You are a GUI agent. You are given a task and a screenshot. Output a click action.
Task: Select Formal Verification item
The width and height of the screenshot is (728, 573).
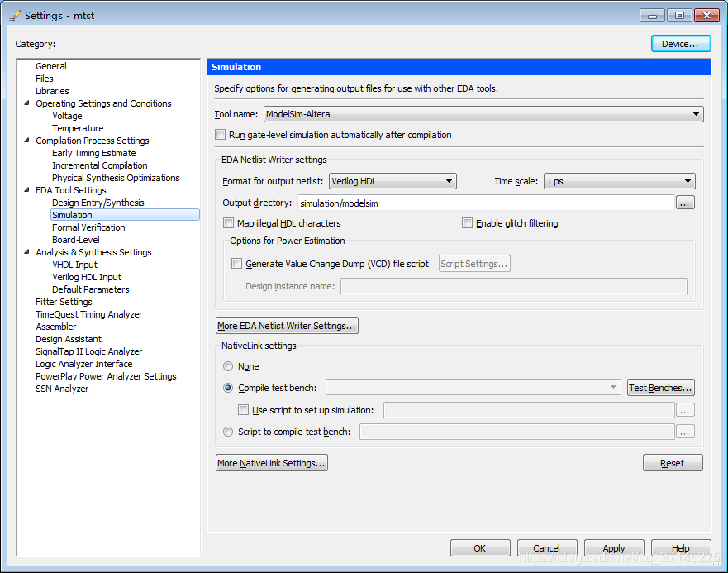pyautogui.click(x=88, y=227)
